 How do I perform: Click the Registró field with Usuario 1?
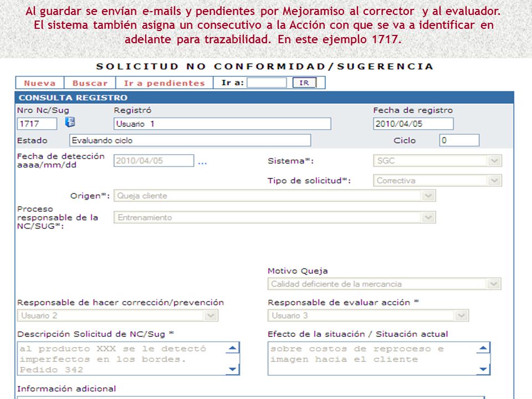pos(222,124)
